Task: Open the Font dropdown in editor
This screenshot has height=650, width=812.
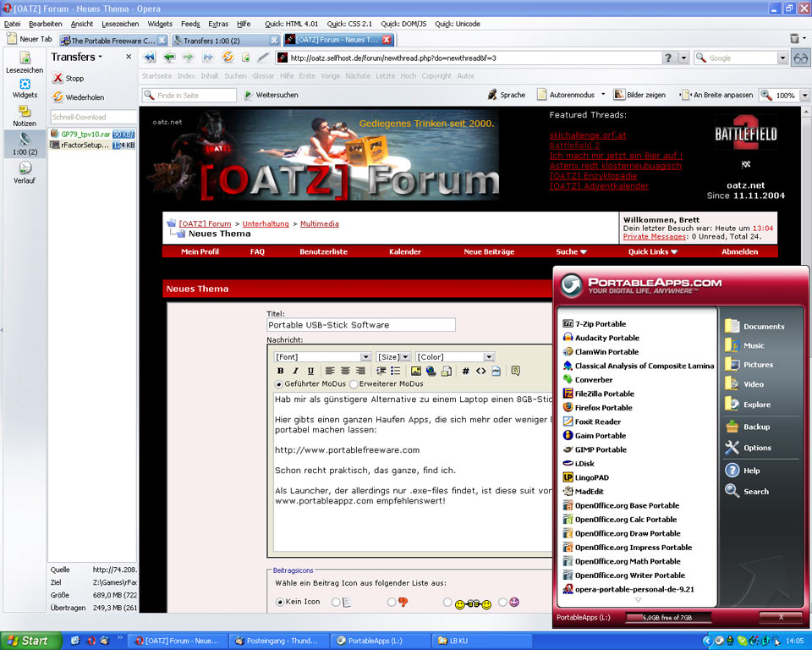Action: (x=365, y=357)
